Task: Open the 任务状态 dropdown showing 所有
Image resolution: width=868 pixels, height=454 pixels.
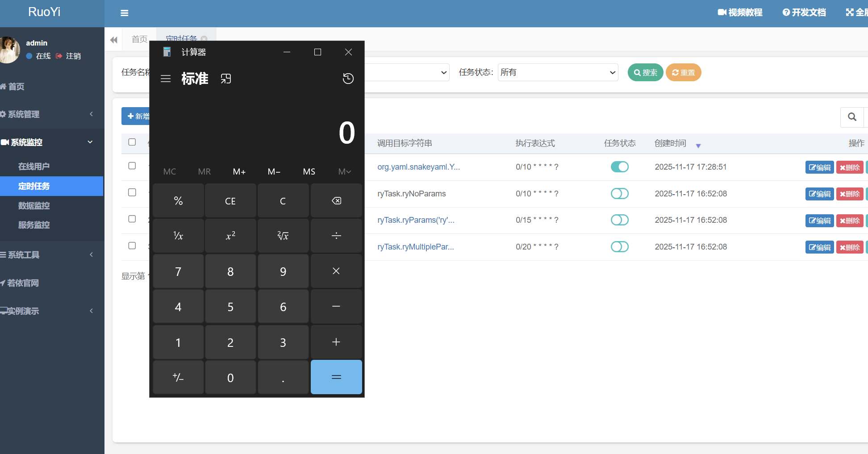Action: tap(558, 72)
